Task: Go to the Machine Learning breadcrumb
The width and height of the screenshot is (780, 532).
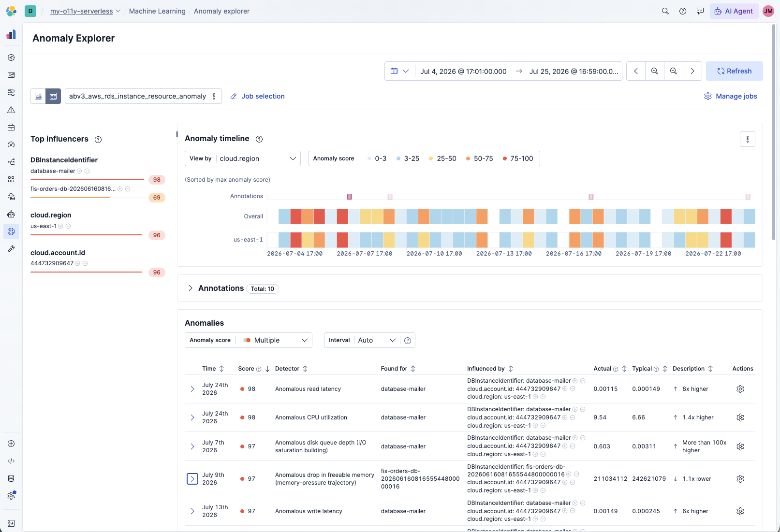Action: point(157,11)
